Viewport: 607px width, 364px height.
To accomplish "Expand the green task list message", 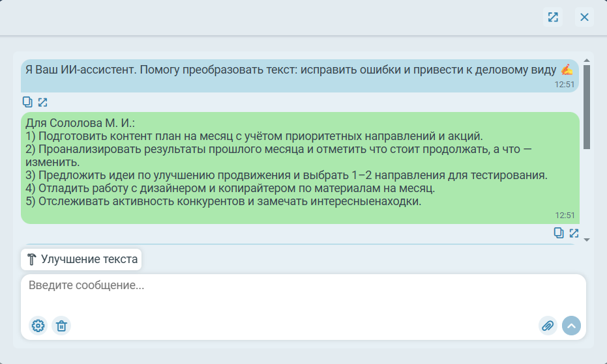I will 574,232.
